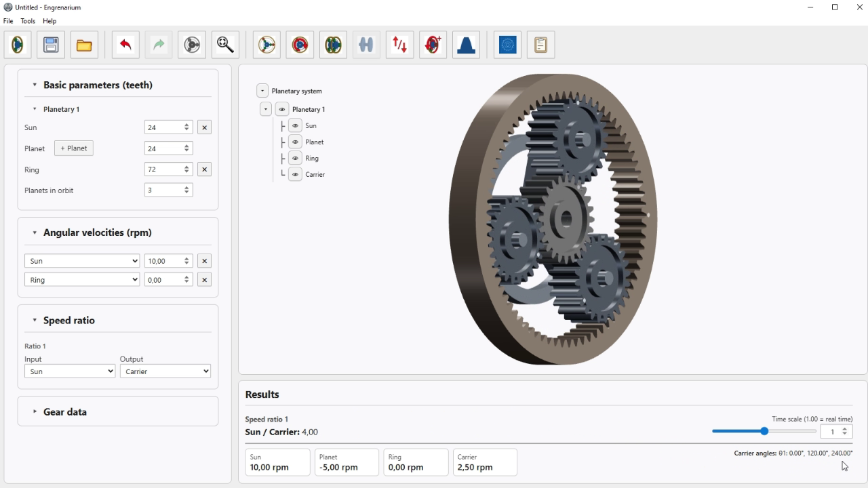Click the Sun / Carrier: 4,00 result
Viewport: 868px width, 488px height.
pos(281,432)
